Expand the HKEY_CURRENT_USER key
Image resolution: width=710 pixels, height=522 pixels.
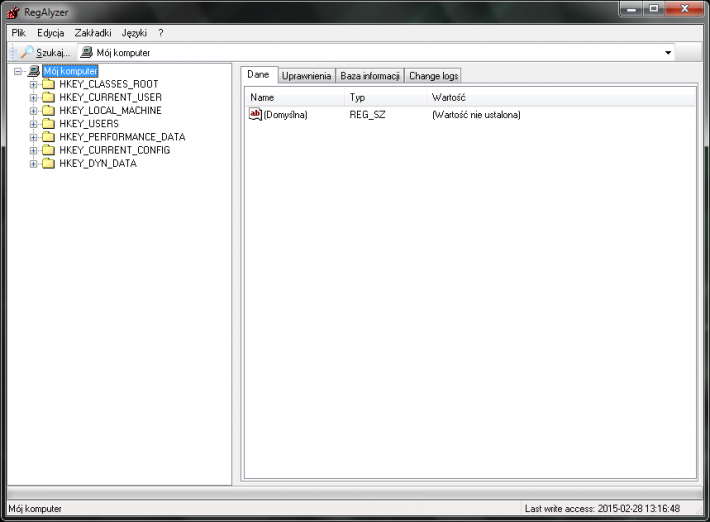(33, 97)
